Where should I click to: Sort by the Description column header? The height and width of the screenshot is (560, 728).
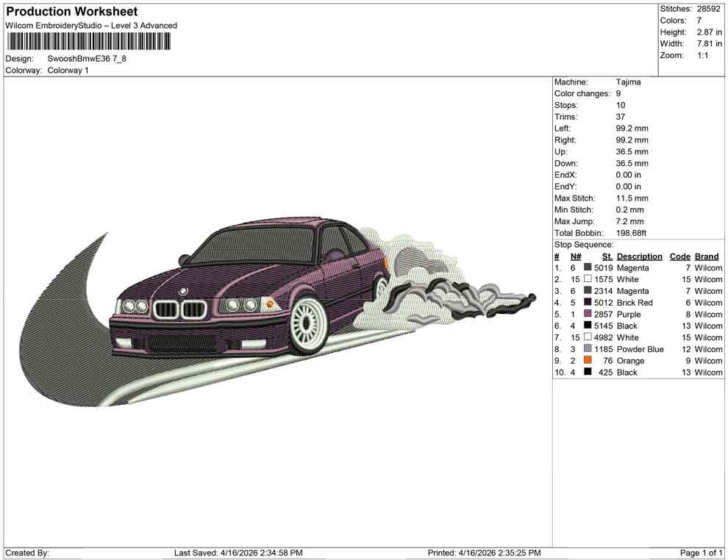pyautogui.click(x=640, y=256)
